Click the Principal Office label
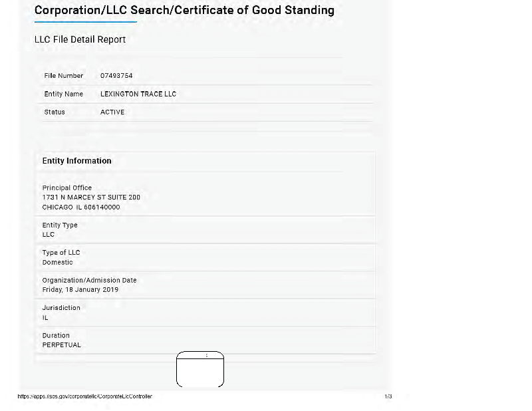532x411 pixels. point(67,188)
